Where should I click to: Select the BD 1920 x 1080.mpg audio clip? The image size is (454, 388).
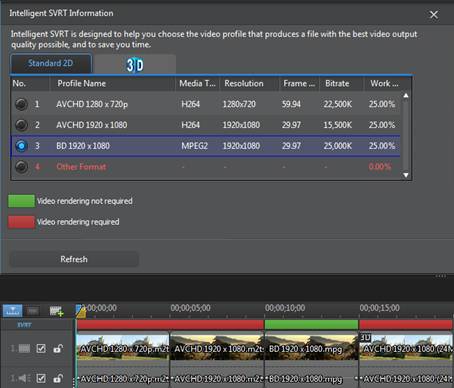click(312, 377)
